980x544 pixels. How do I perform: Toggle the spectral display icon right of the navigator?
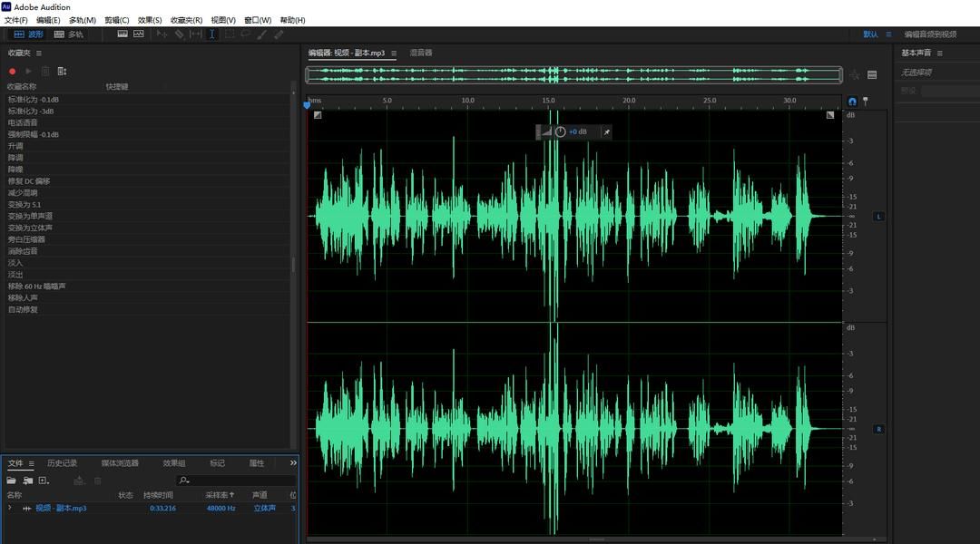click(x=872, y=75)
